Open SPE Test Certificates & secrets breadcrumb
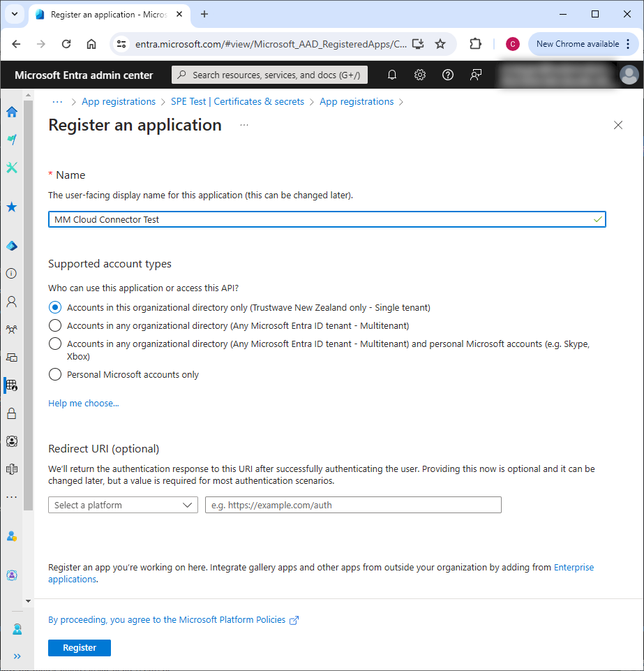Image resolution: width=644 pixels, height=671 pixels. 237,102
